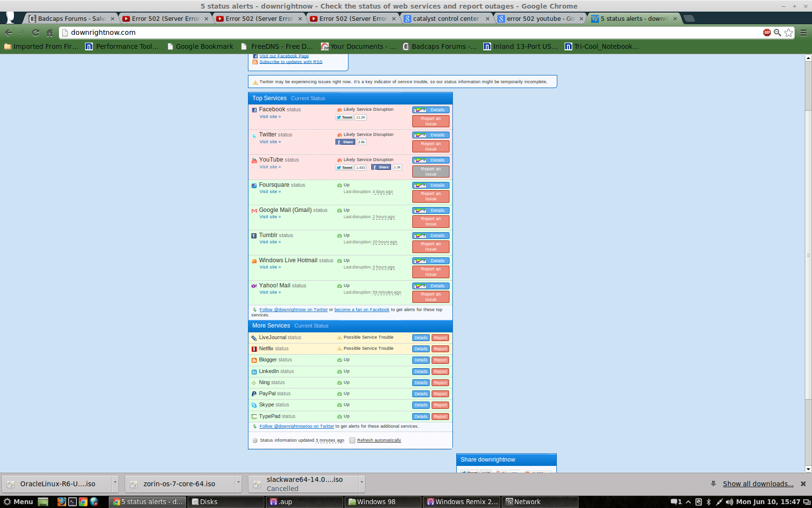This screenshot has width=812, height=508.
Task: Click the Tweet button under YouTube status
Action: 345,168
